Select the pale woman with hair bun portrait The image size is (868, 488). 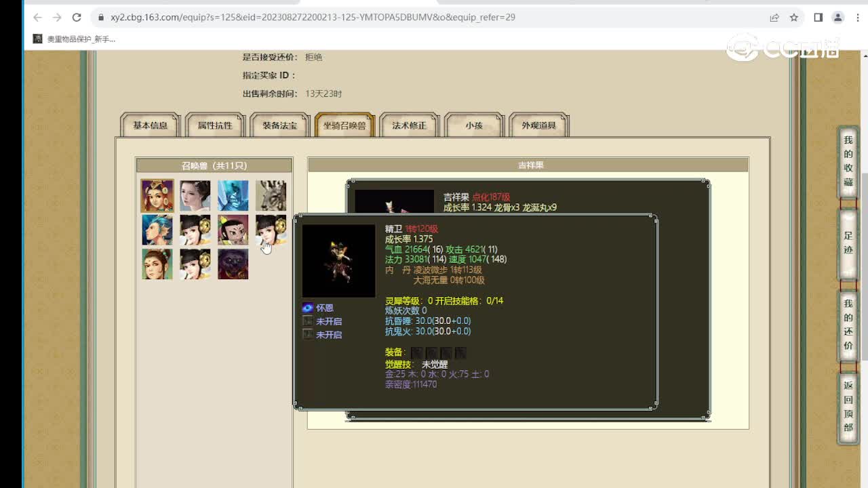click(195, 196)
